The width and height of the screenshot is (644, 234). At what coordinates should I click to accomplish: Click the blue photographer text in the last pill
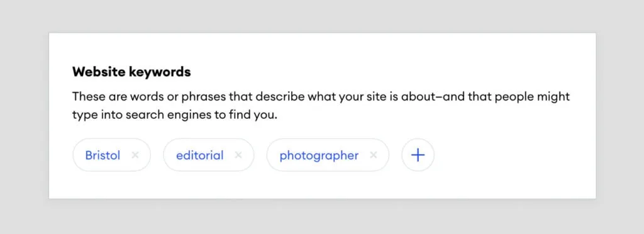319,156
